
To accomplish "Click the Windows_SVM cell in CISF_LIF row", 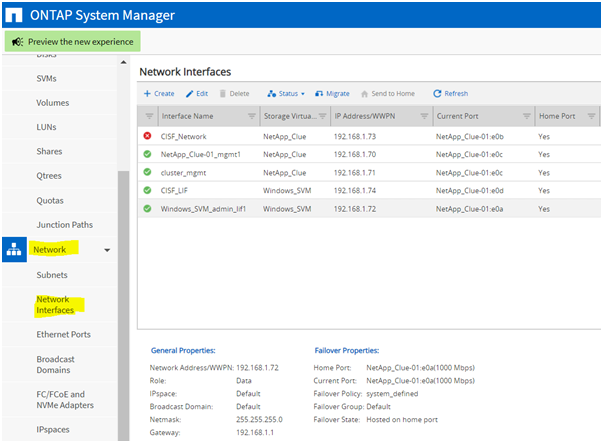I will 287,190.
